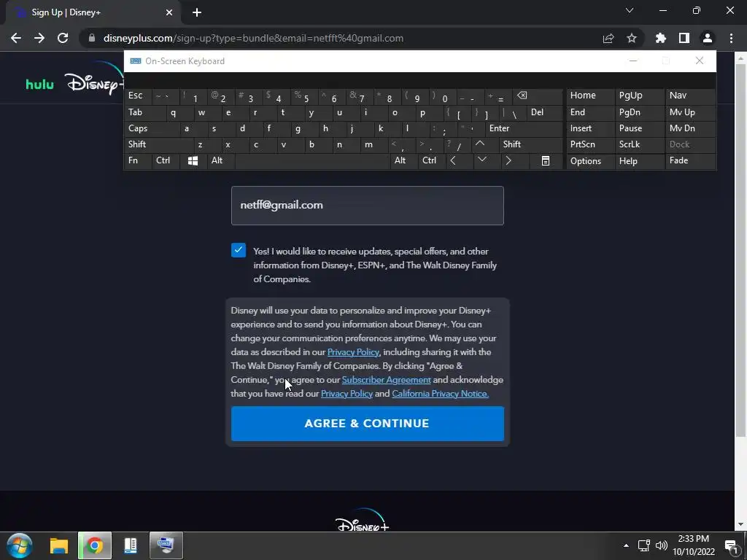Open the California Privacy Notice link
The image size is (747, 560).
(440, 394)
